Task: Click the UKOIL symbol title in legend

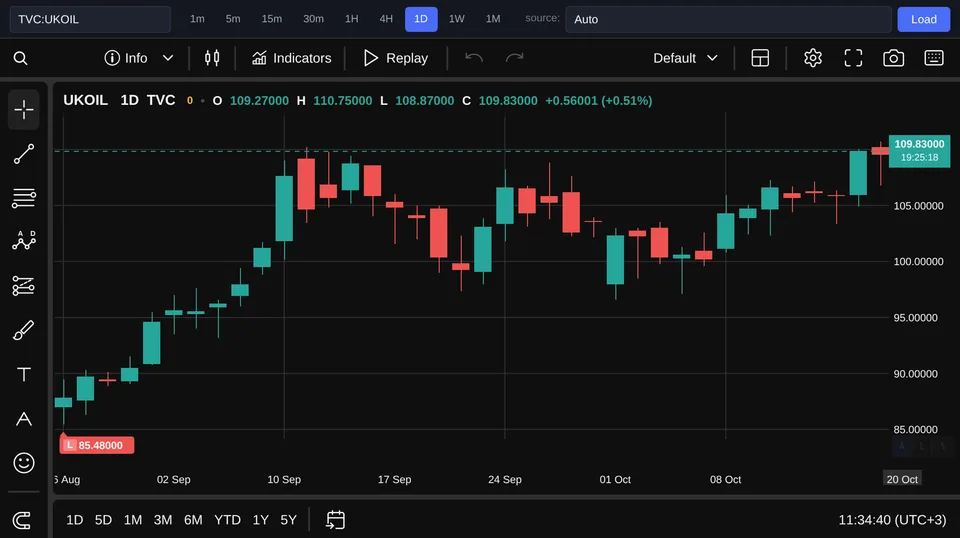Action: pos(85,100)
